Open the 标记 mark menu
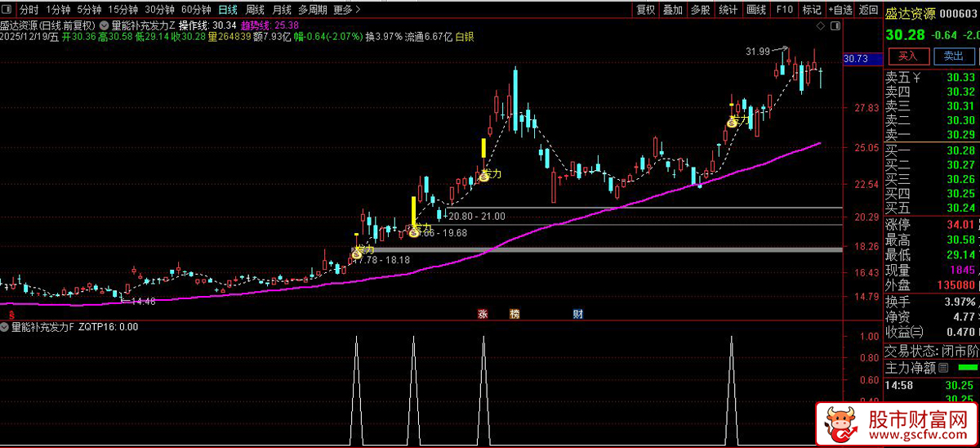980x448 pixels. click(x=811, y=10)
